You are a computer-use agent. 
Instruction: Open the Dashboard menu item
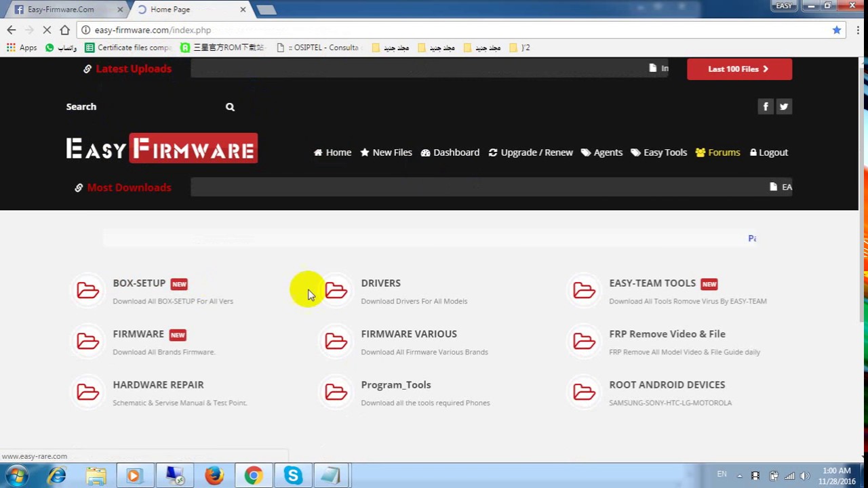pos(450,152)
